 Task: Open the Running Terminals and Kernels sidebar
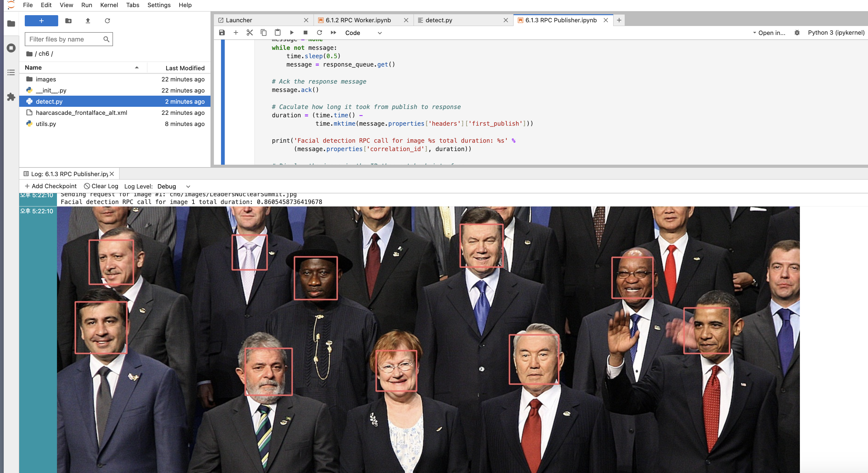coord(11,48)
